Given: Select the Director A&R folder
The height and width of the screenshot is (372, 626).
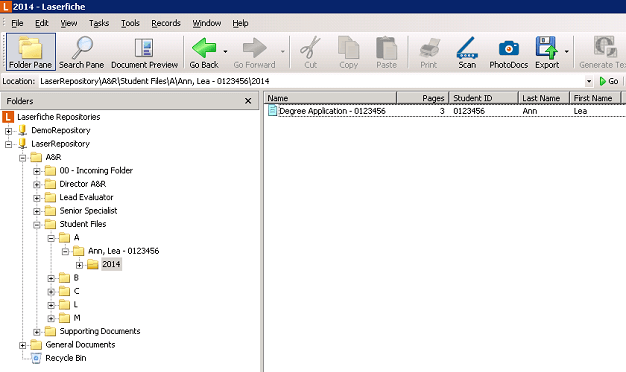Looking at the screenshot, I should click(83, 184).
